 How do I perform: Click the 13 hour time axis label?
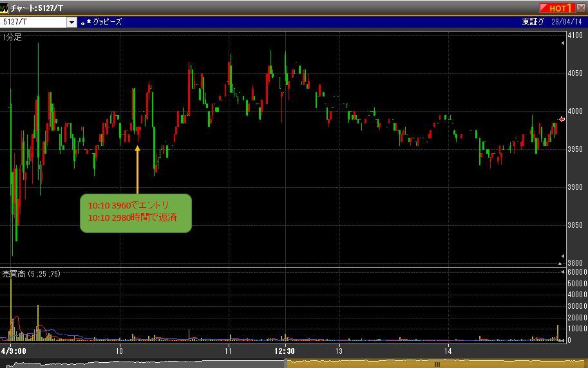339,351
